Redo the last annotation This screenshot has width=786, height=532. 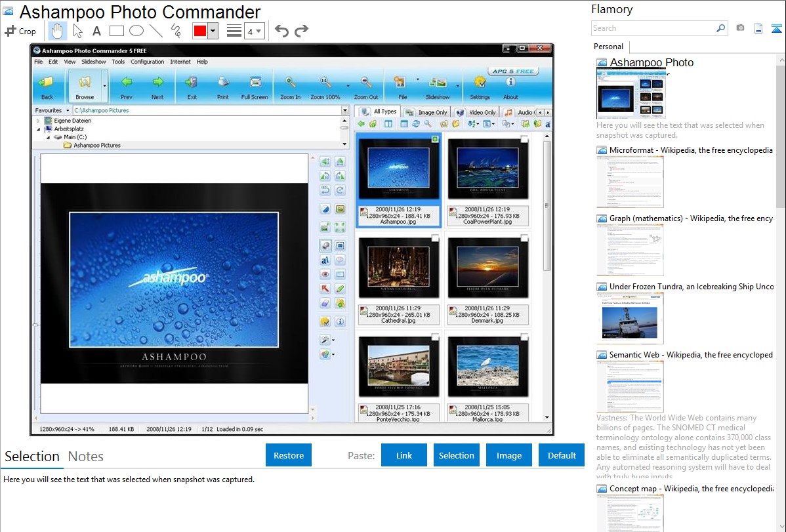(301, 31)
